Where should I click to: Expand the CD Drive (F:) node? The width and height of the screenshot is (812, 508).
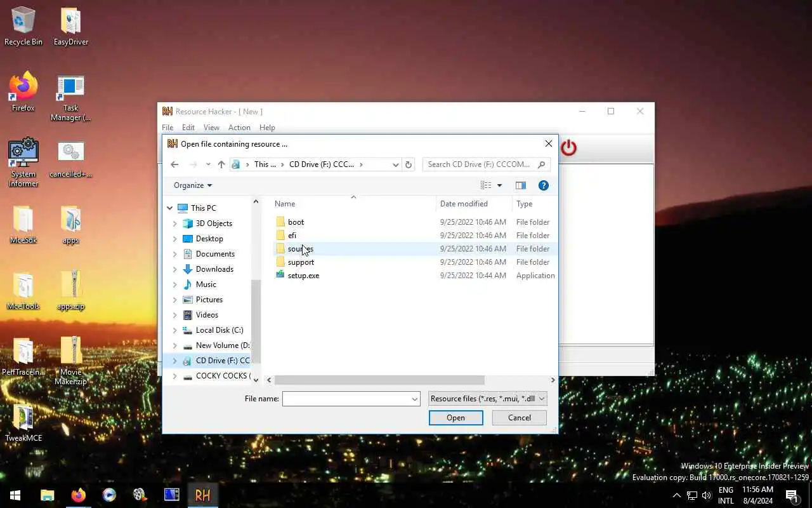[x=175, y=361]
